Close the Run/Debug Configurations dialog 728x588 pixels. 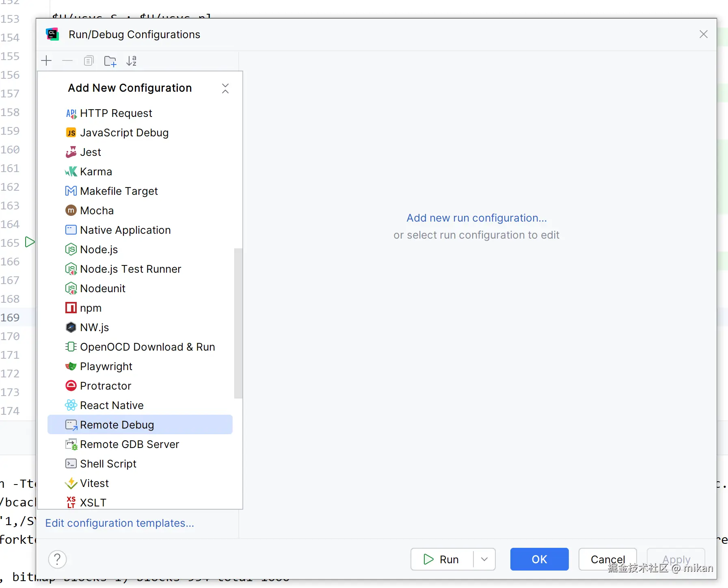[x=704, y=34]
